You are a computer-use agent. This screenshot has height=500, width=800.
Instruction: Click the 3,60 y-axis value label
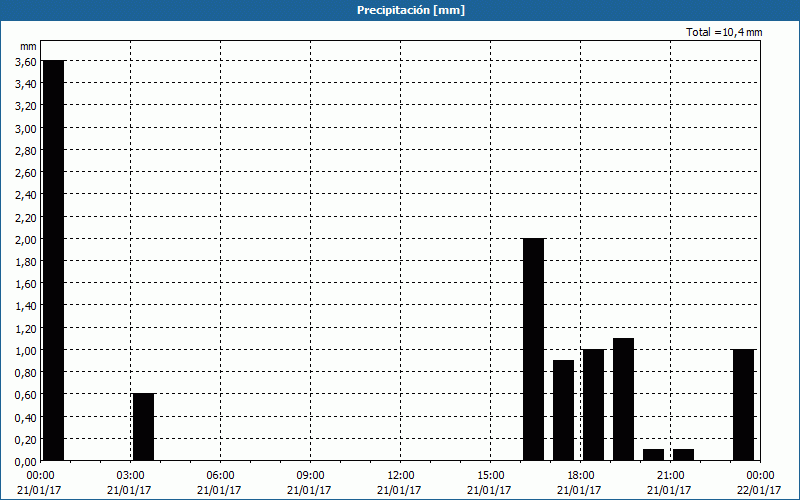[25, 62]
